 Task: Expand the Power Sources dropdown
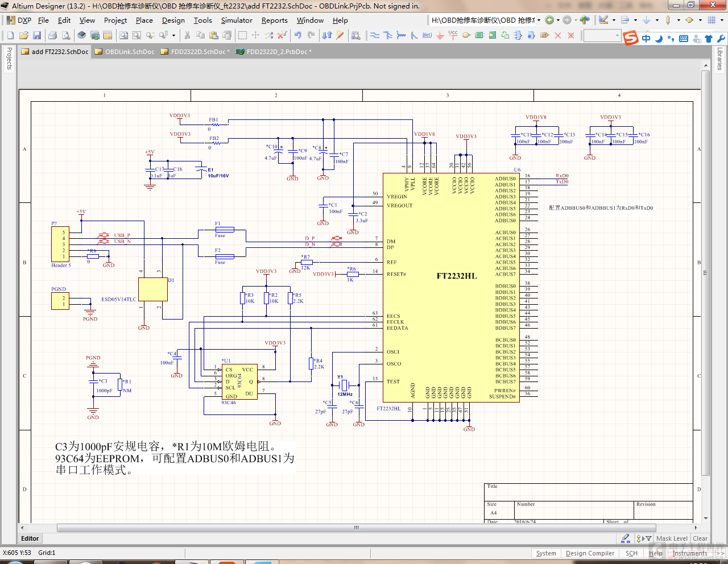point(657,20)
